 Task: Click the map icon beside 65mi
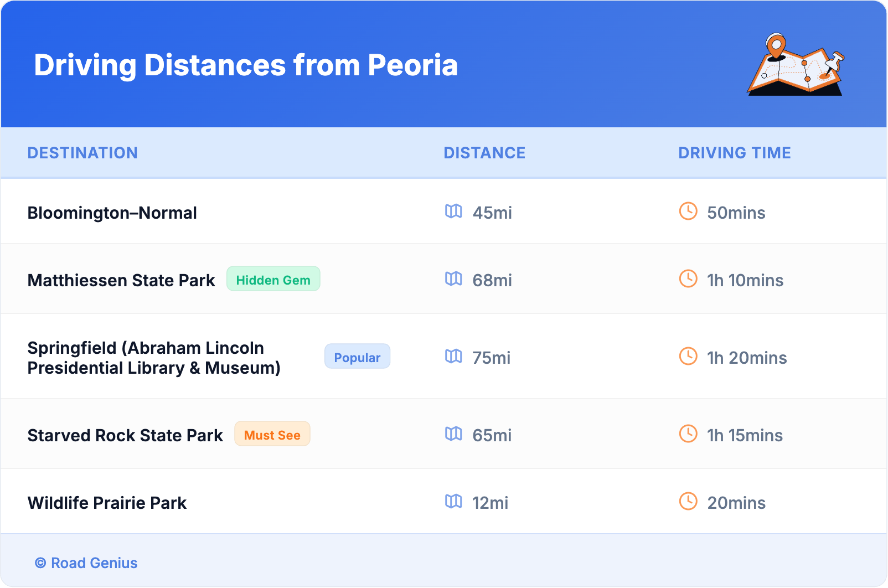[453, 434]
